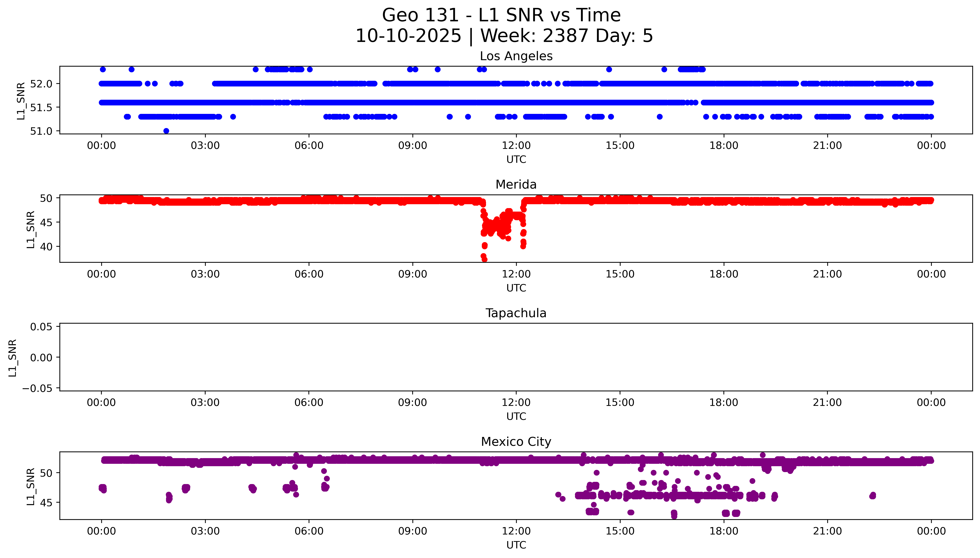Image resolution: width=980 pixels, height=558 pixels.
Task: Click the 'Tapachula' subplot title
Action: tap(516, 313)
